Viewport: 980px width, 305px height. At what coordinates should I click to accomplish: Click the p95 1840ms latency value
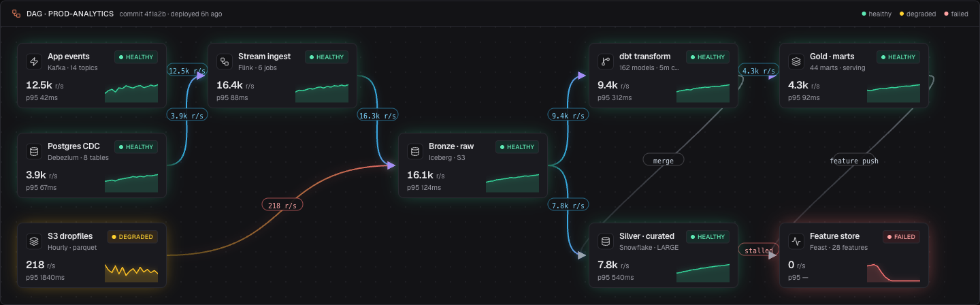(x=46, y=277)
